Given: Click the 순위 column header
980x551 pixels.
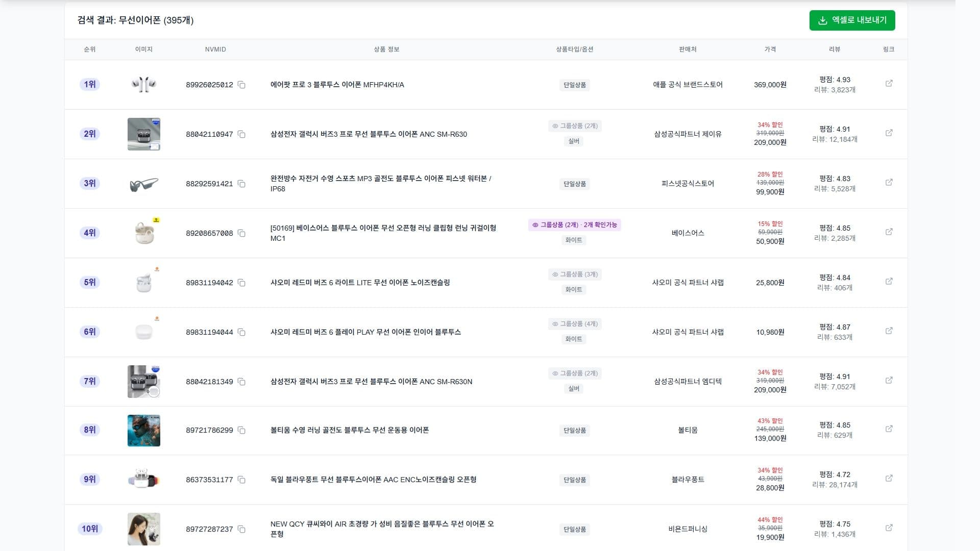Looking at the screenshot, I should [x=89, y=49].
